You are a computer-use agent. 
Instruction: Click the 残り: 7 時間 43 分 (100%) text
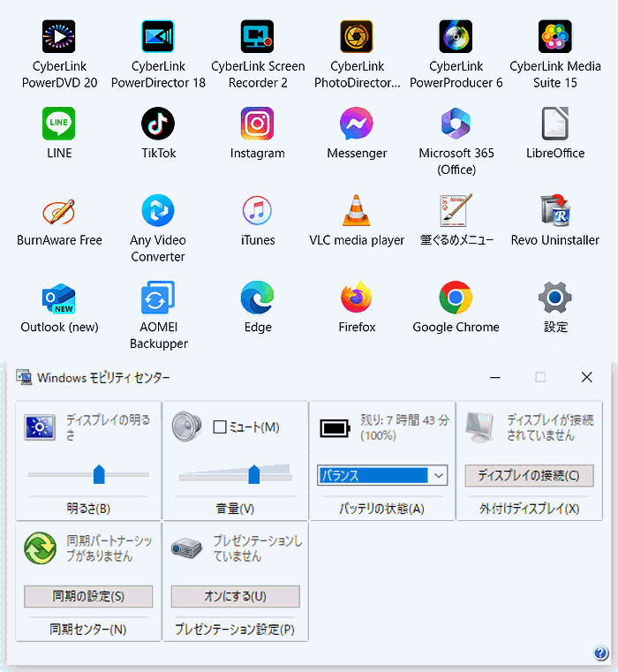[x=404, y=427]
